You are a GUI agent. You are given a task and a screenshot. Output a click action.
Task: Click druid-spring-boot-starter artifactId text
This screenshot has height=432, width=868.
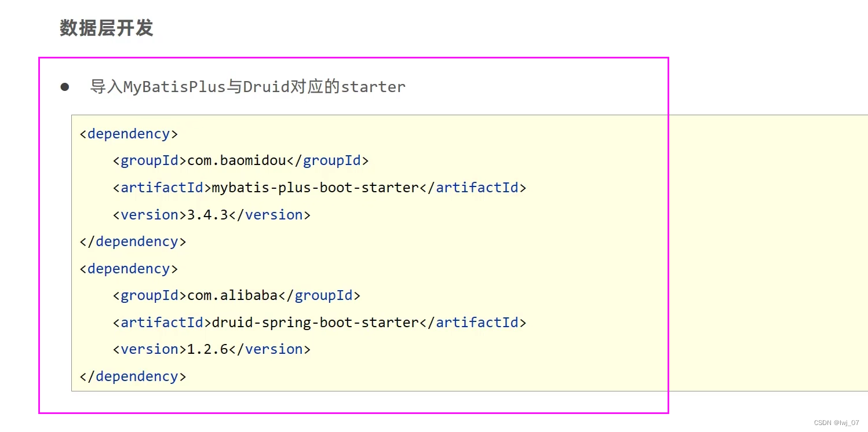click(x=315, y=323)
